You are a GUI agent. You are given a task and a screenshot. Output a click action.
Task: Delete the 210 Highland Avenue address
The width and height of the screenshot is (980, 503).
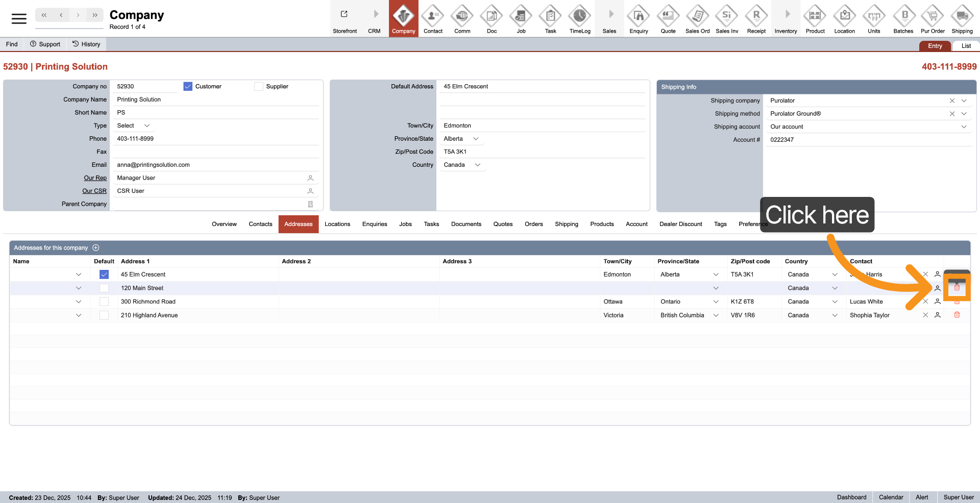coord(957,315)
